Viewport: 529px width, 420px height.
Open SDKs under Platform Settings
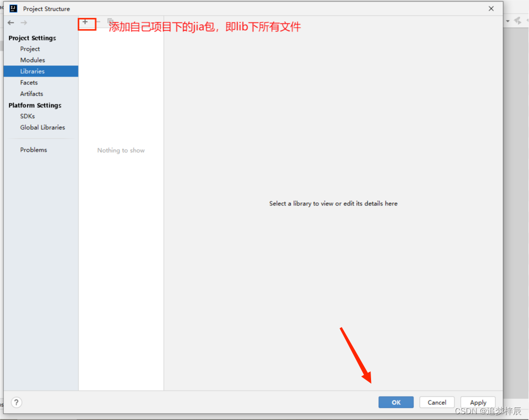[x=27, y=116]
